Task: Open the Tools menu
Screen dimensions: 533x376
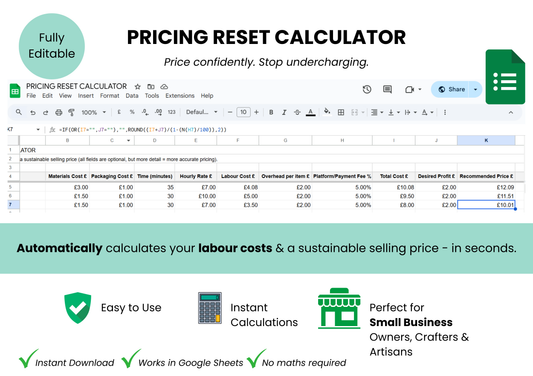Action: (152, 96)
